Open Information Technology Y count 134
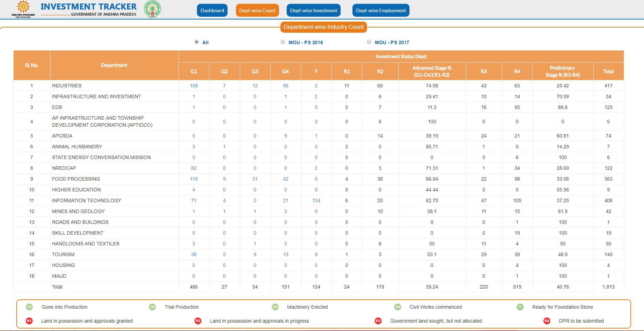 pos(316,200)
